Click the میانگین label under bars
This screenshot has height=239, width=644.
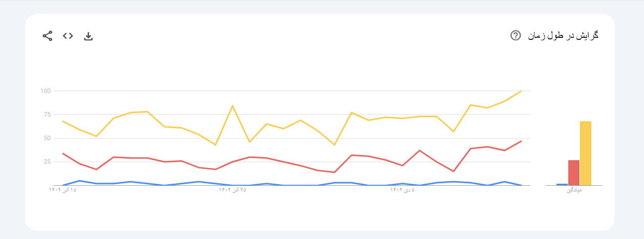tap(574, 190)
